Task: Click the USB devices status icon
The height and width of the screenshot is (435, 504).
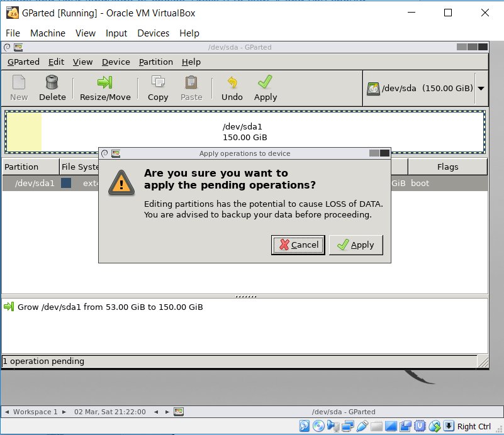Action: tap(362, 426)
